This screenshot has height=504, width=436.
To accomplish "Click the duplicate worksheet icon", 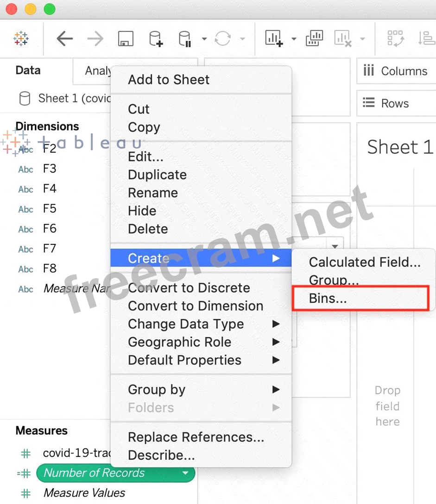I will click(314, 39).
